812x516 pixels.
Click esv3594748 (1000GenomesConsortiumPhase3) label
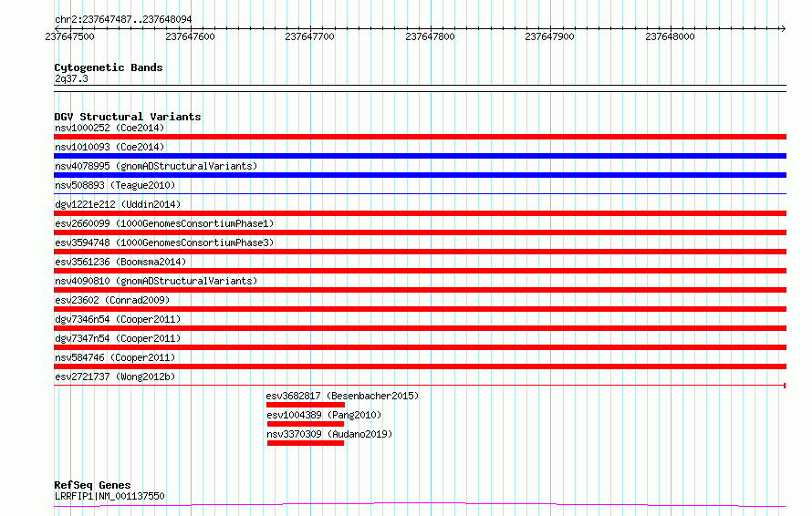pyautogui.click(x=164, y=243)
